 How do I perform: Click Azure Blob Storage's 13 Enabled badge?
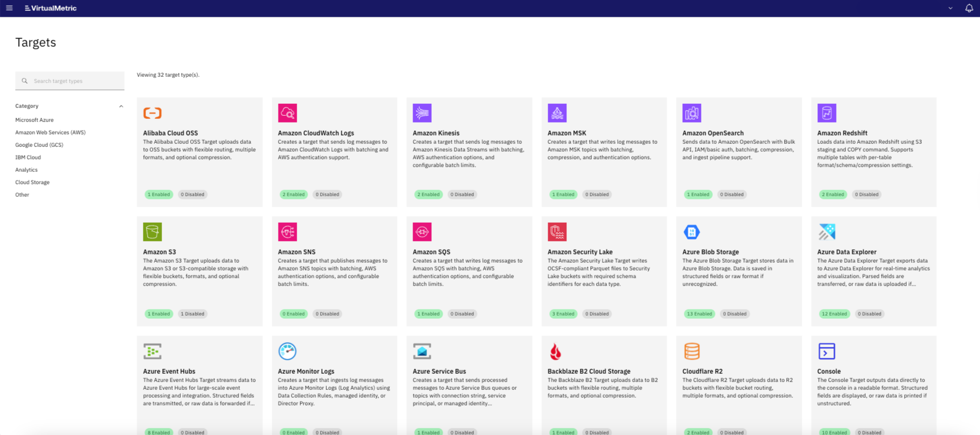(x=699, y=314)
